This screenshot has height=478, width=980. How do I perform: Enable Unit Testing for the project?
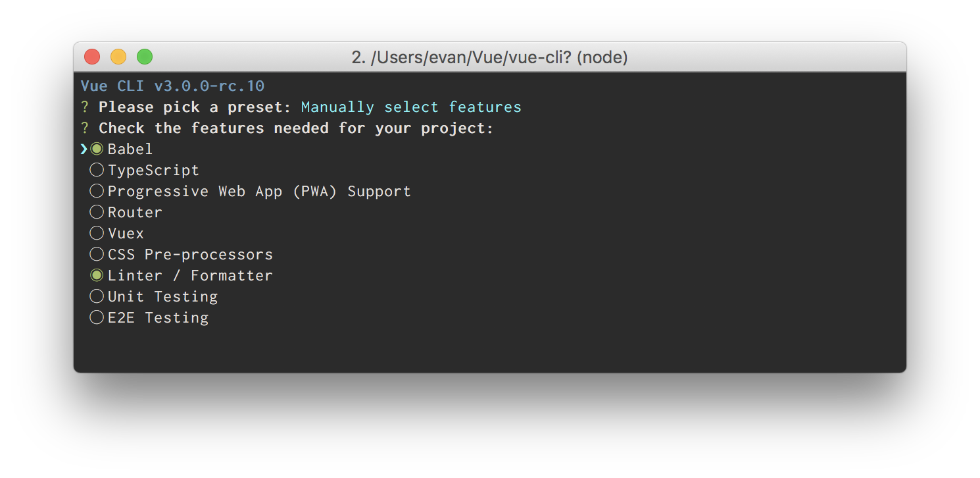97,296
